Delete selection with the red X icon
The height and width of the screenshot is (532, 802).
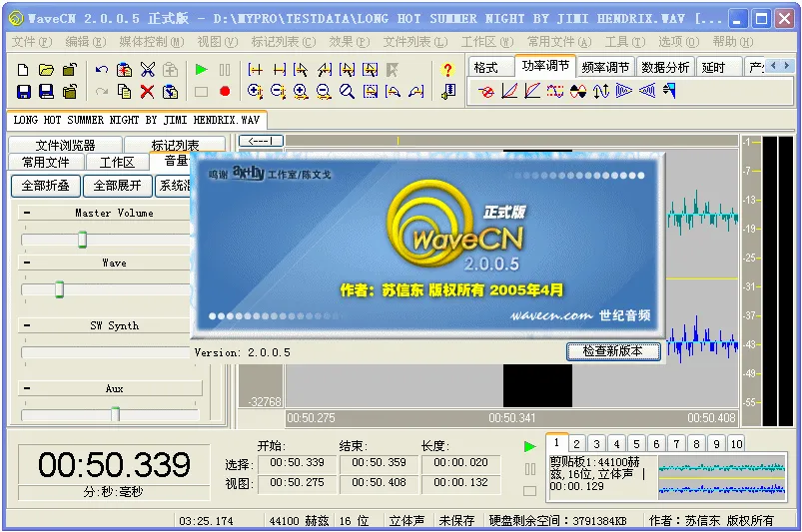pos(147,92)
